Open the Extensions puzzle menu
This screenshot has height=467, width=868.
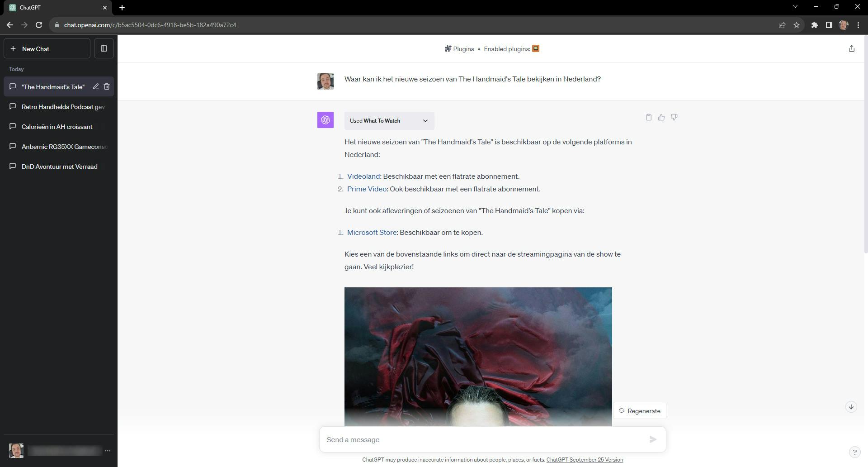[x=815, y=25]
